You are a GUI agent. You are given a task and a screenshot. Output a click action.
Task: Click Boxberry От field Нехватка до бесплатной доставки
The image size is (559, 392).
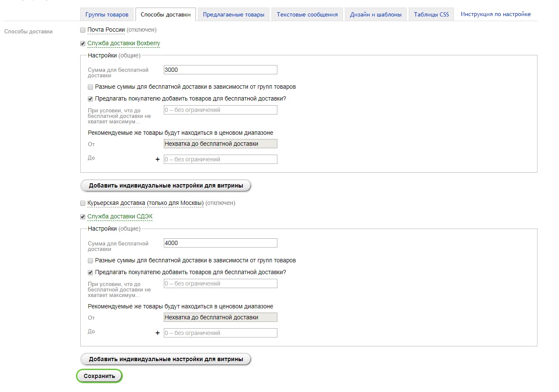(x=220, y=144)
